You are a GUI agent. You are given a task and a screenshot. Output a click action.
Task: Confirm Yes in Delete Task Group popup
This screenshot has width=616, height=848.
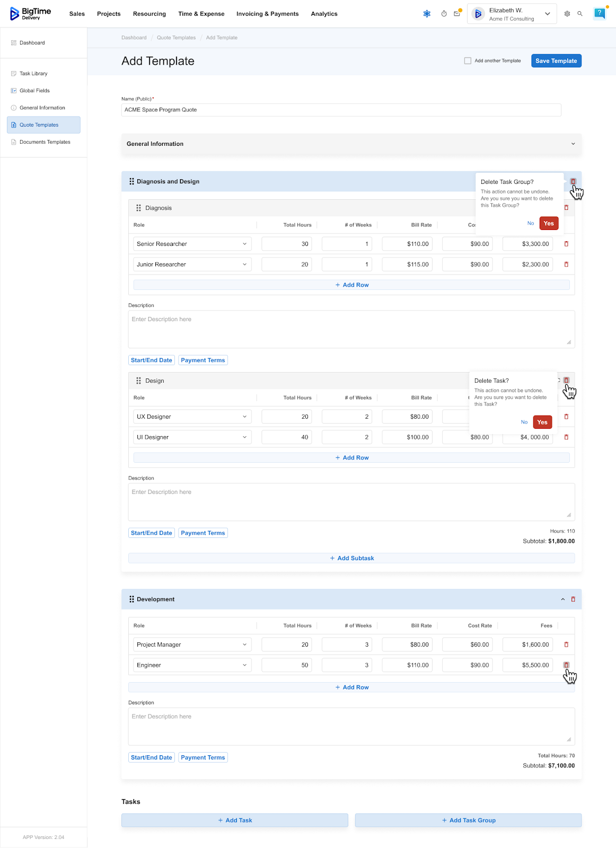tap(549, 223)
